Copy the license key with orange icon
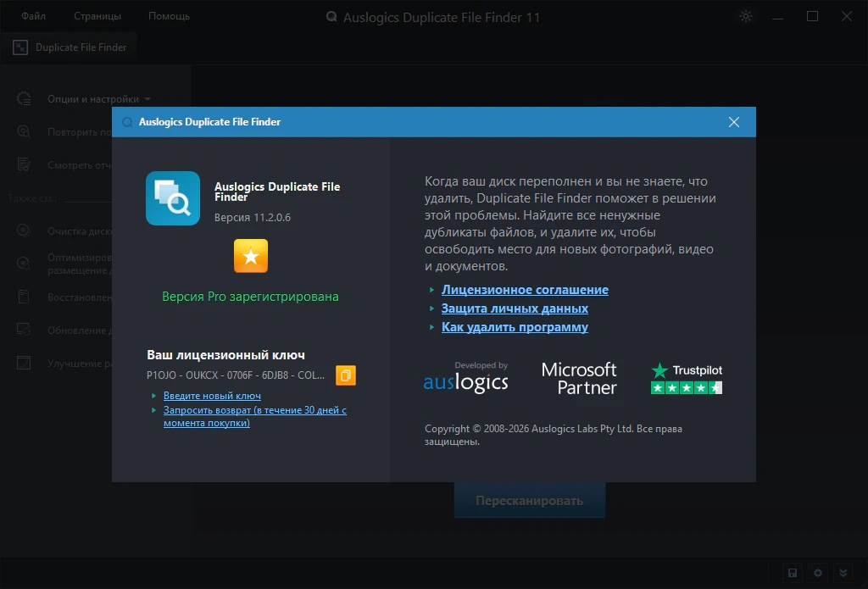Viewport: 868px width, 589px height. point(346,375)
